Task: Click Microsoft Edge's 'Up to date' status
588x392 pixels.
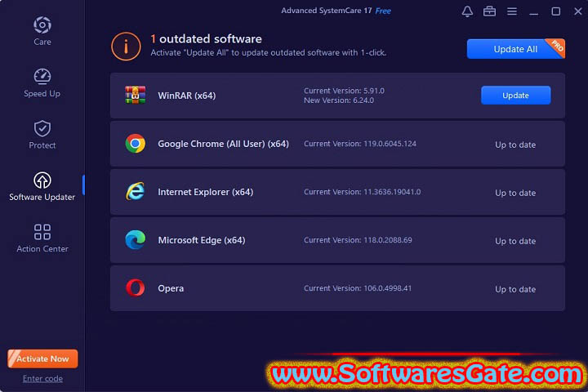Action: [515, 241]
